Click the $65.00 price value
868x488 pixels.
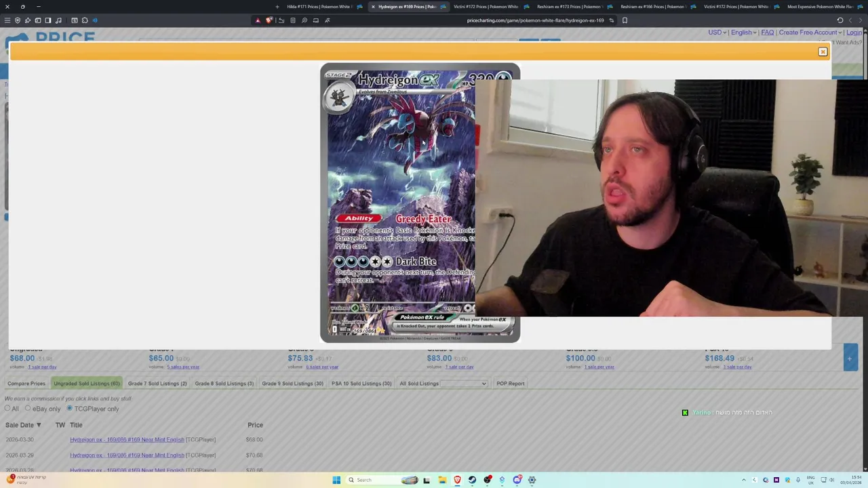coord(161,359)
